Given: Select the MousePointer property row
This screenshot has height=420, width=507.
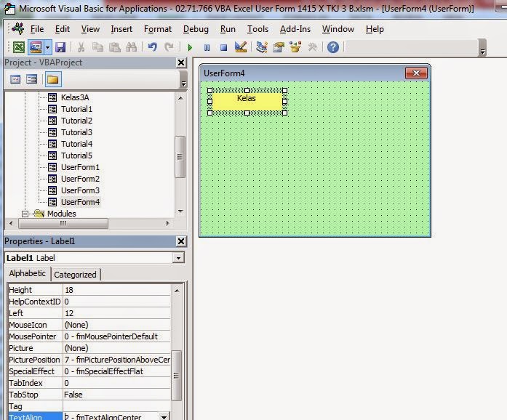Looking at the screenshot, I should [x=89, y=336].
